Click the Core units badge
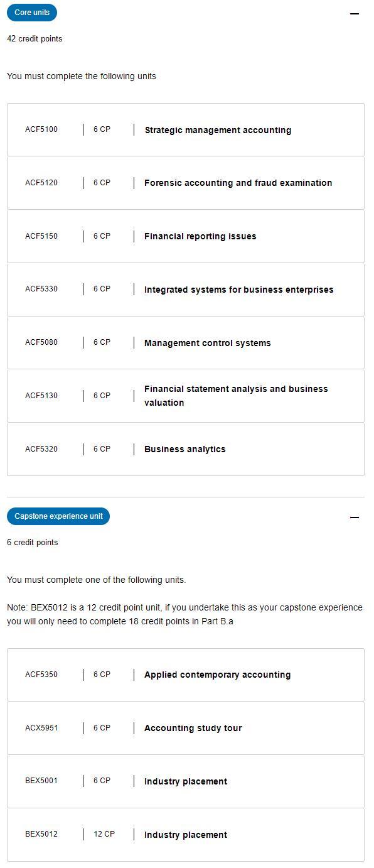Screen dimensions: 374x868 (x=32, y=13)
